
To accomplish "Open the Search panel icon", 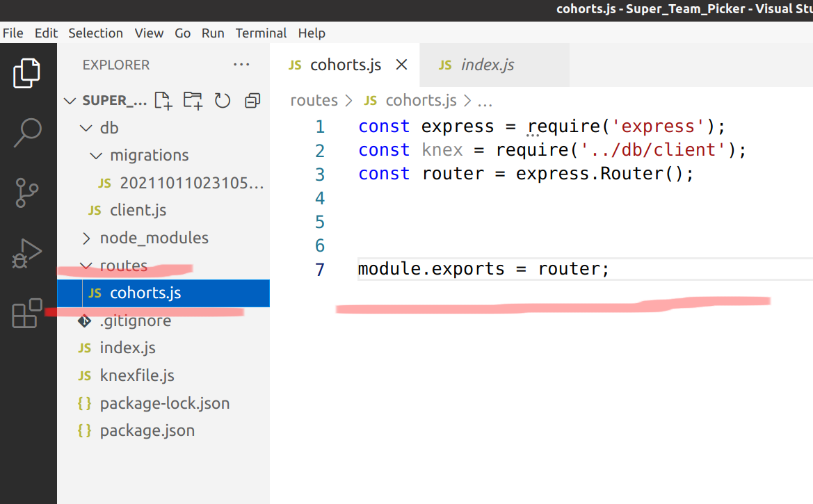I will click(28, 133).
